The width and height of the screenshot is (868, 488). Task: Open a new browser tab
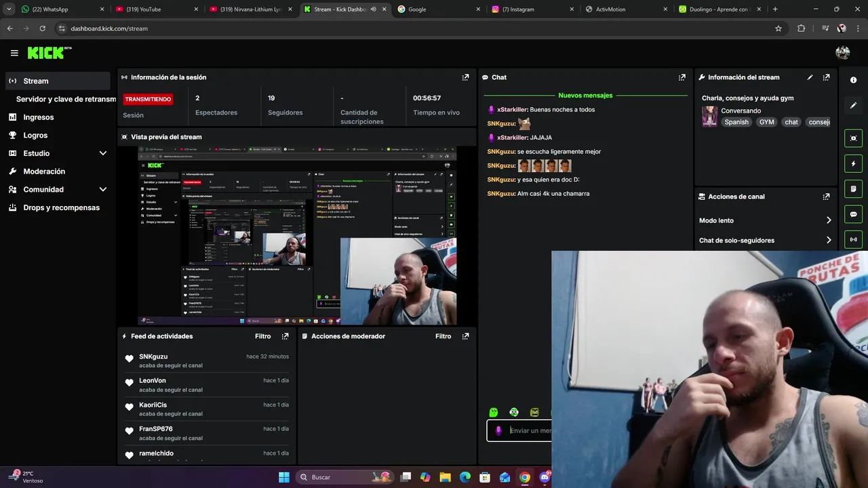(775, 9)
